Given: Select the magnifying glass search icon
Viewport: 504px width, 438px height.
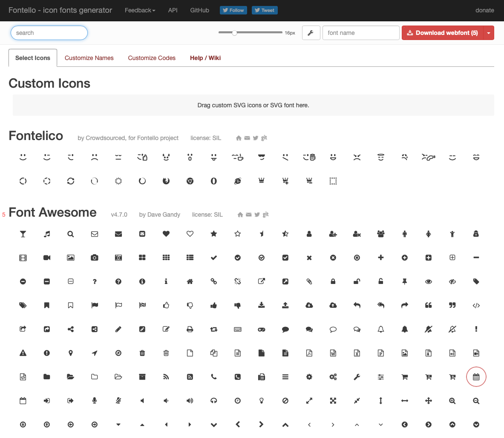Looking at the screenshot, I should click(x=70, y=234).
